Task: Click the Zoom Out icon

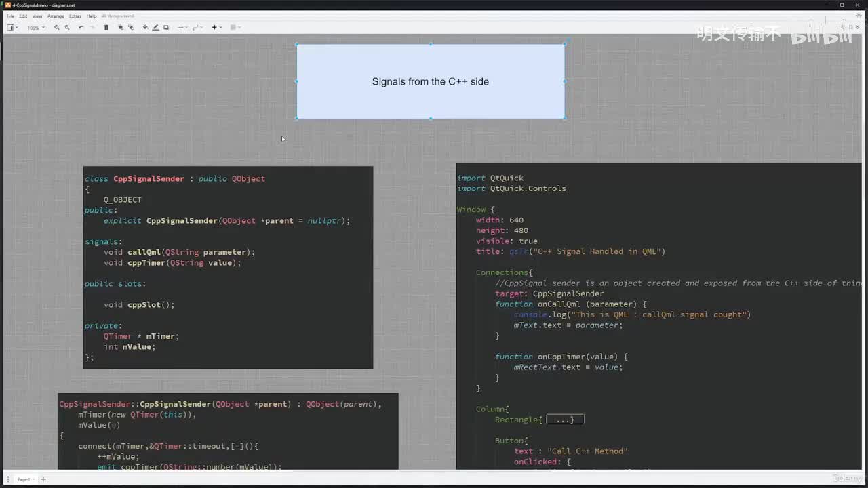Action: click(66, 28)
